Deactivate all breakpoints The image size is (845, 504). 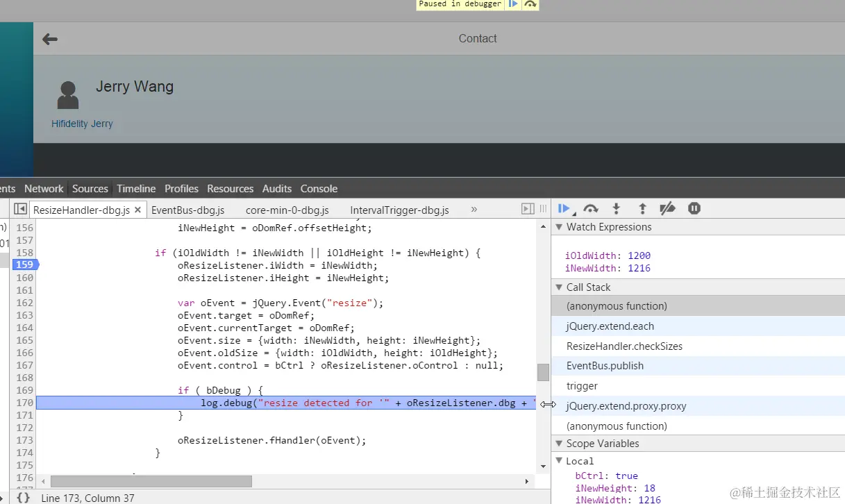click(667, 208)
